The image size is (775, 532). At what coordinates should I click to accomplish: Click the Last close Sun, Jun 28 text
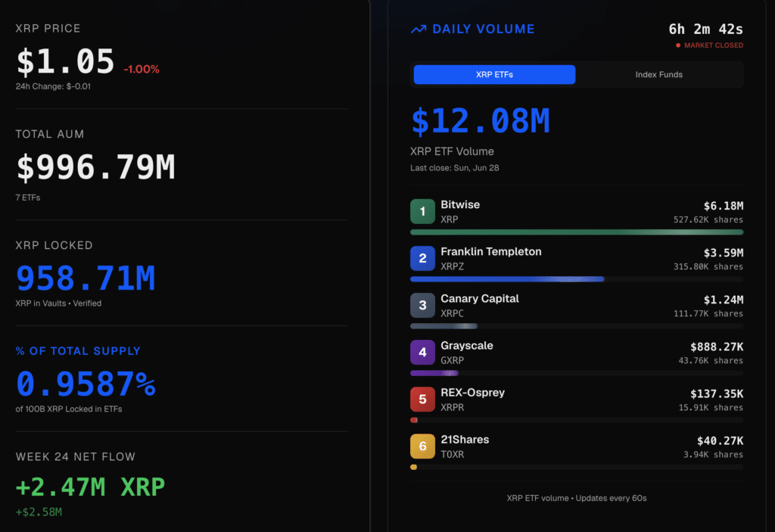point(455,168)
